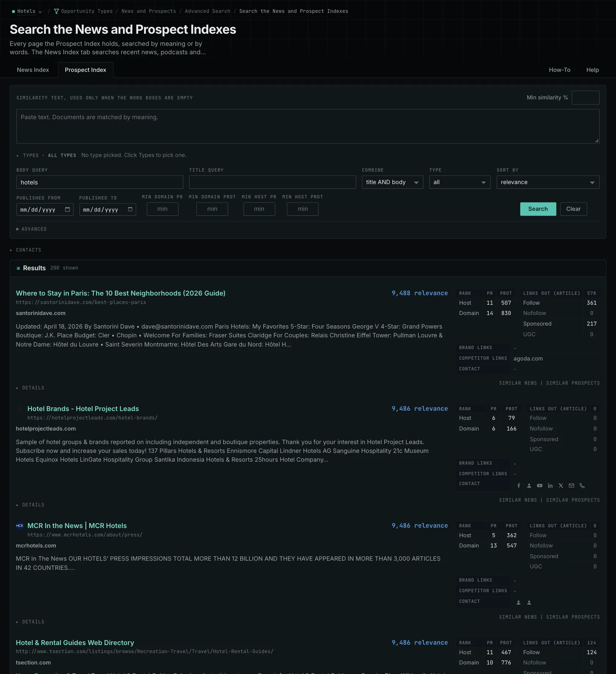The width and height of the screenshot is (616, 674).
Task: Open Facebook contact for Hotel Project Leads
Action: point(518,486)
